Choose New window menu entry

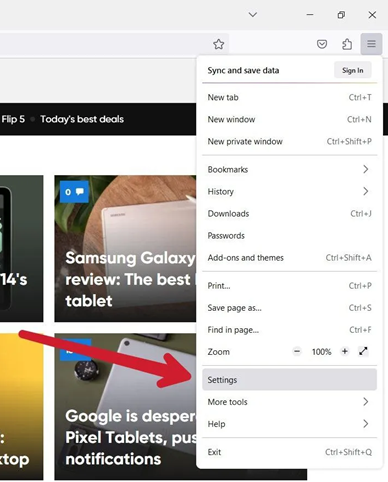289,119
